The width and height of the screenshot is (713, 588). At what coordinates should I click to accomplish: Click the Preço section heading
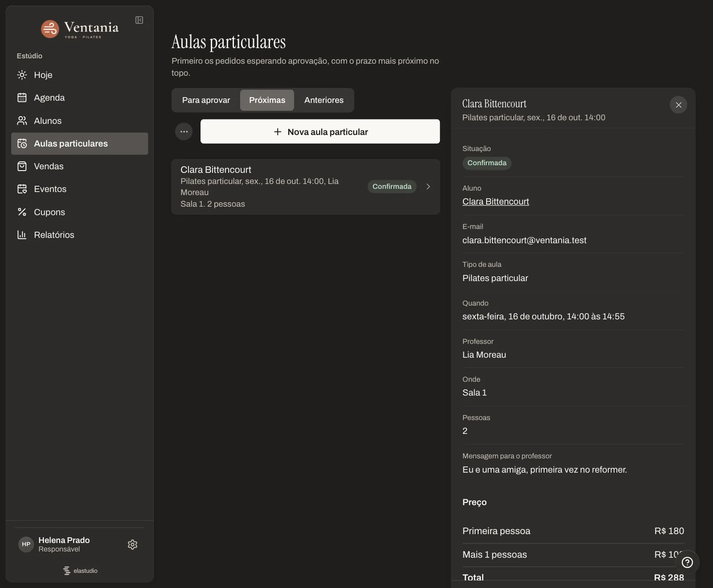(x=475, y=502)
